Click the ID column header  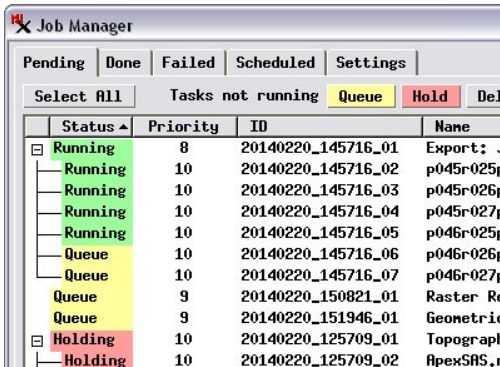tap(330, 127)
